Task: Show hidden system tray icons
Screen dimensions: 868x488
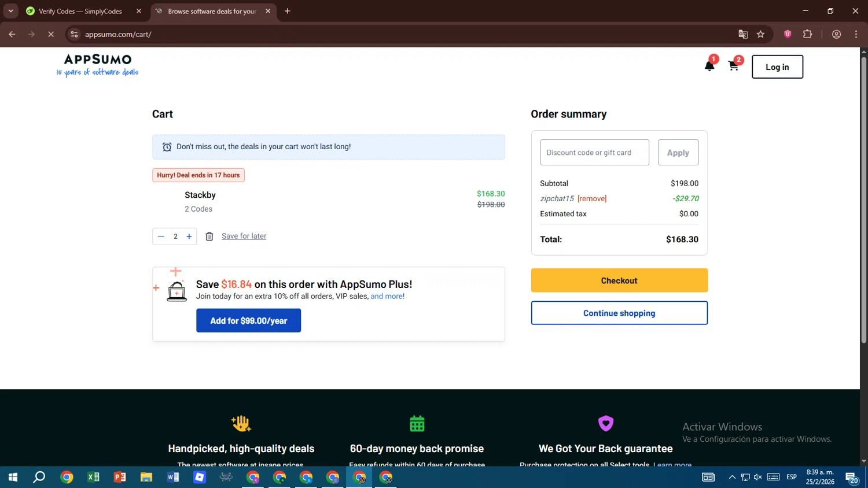Action: point(732,477)
